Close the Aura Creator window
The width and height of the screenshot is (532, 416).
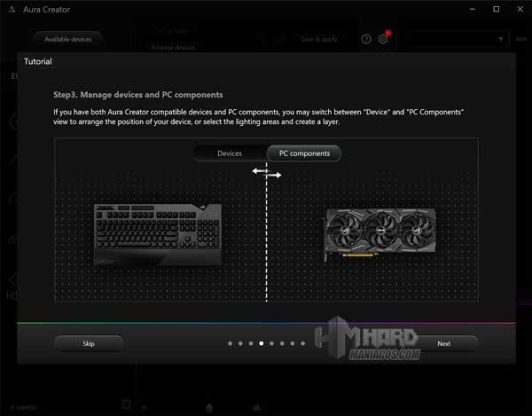(520, 9)
